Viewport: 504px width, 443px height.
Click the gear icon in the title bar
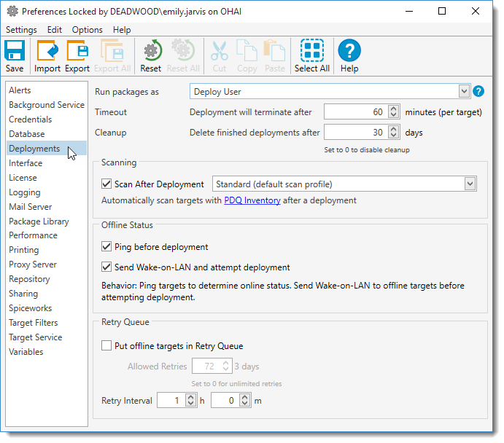[11, 12]
